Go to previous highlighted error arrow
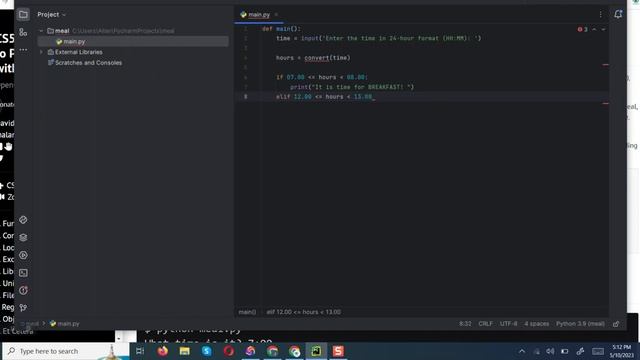 [x=594, y=29]
